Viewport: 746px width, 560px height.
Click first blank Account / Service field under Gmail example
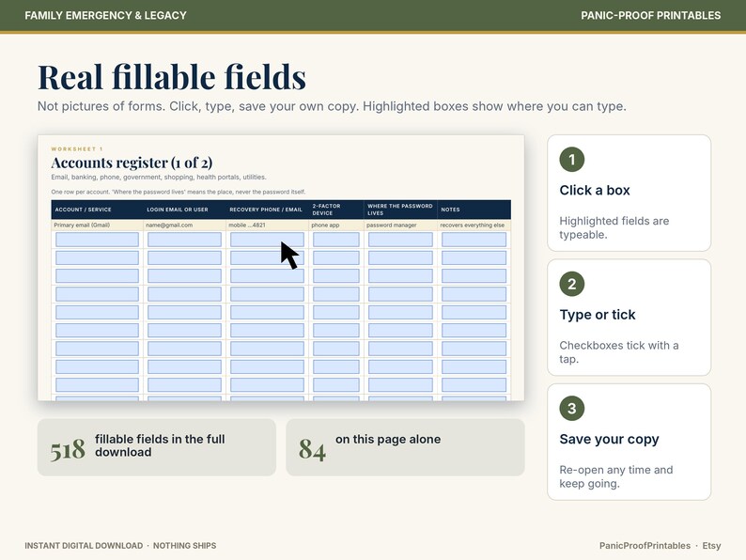(x=97, y=240)
